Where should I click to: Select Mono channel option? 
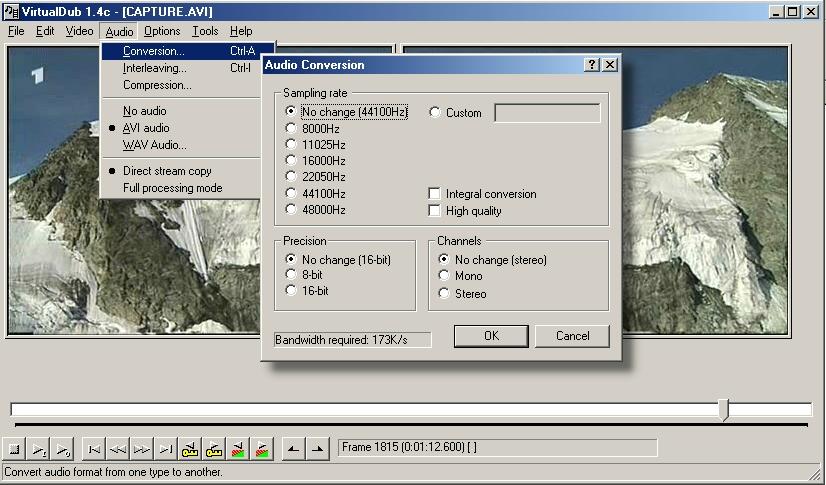(x=444, y=277)
